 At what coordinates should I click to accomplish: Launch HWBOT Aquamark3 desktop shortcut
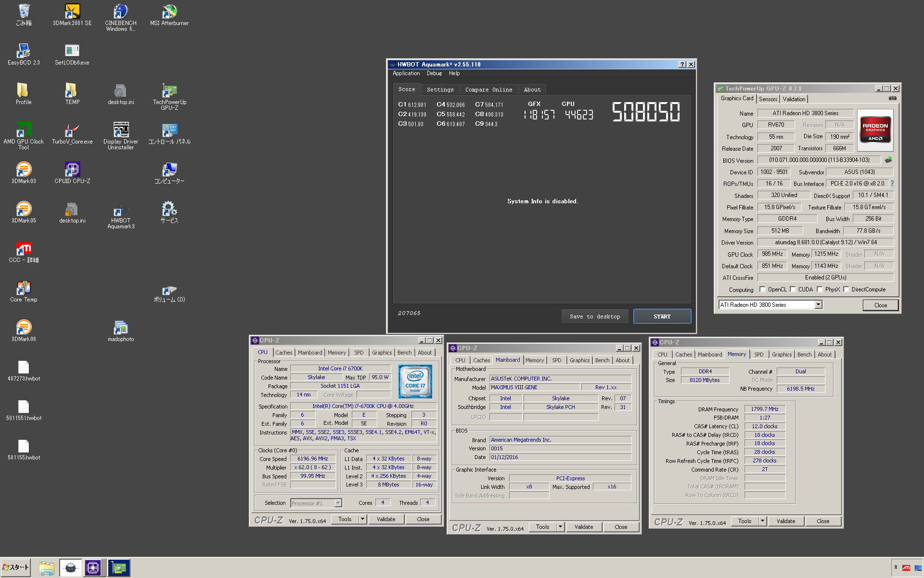121,215
